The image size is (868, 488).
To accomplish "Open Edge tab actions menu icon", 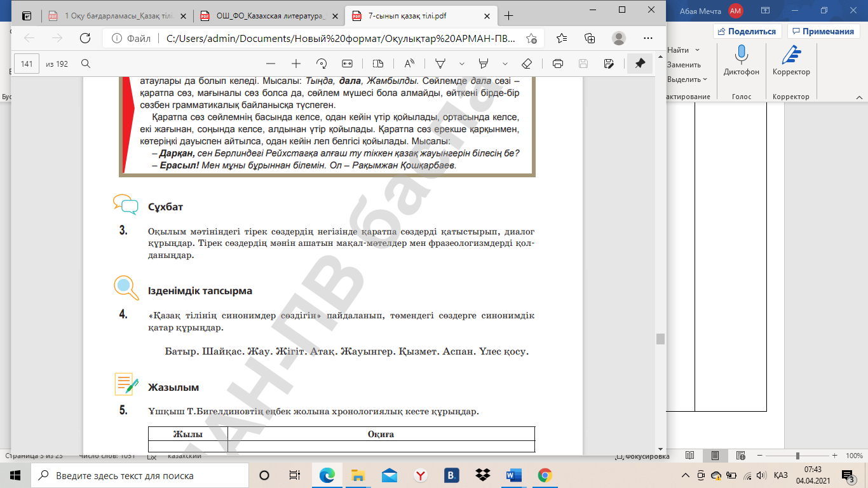I will [x=27, y=16].
